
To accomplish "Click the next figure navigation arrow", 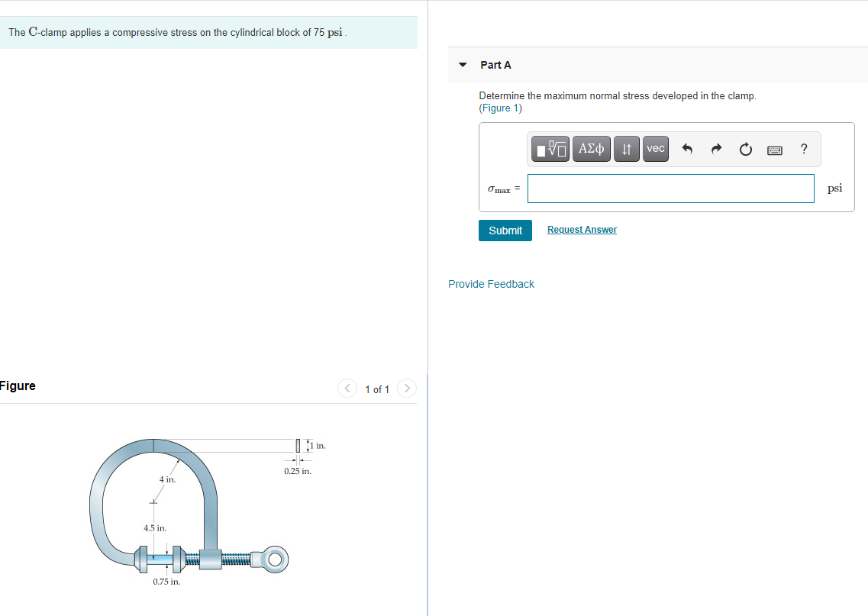I will [x=407, y=388].
